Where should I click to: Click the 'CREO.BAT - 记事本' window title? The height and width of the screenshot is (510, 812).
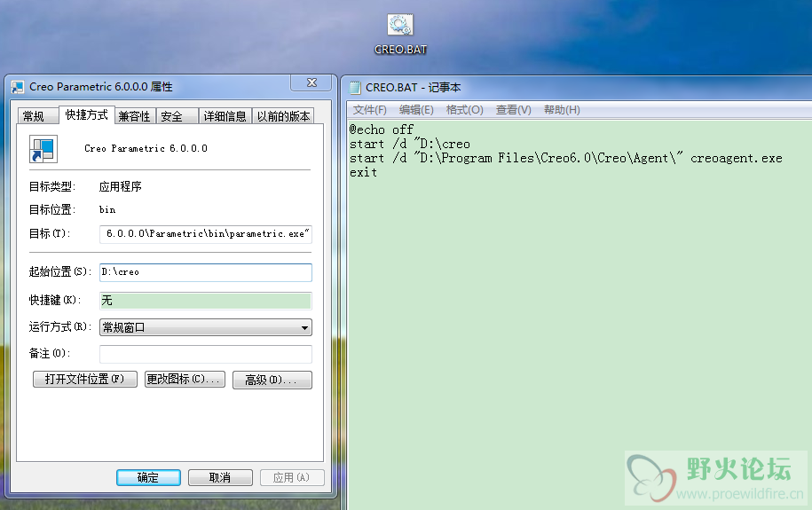tap(413, 88)
